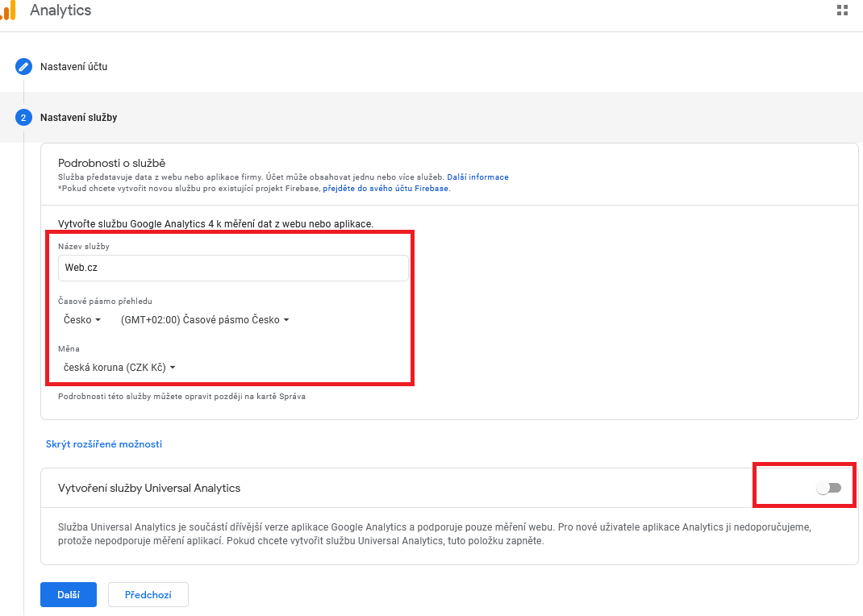Click the Název služby input field

(233, 268)
